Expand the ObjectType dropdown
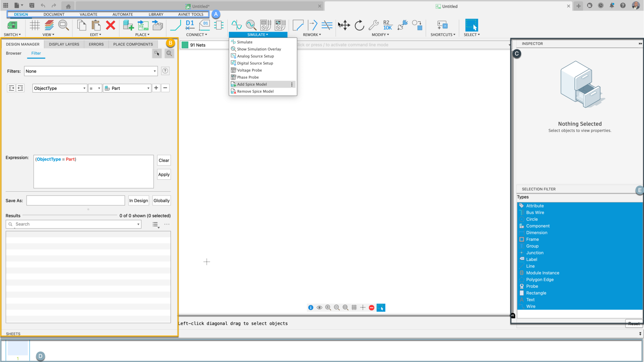The height and width of the screenshot is (362, 644). click(x=60, y=88)
